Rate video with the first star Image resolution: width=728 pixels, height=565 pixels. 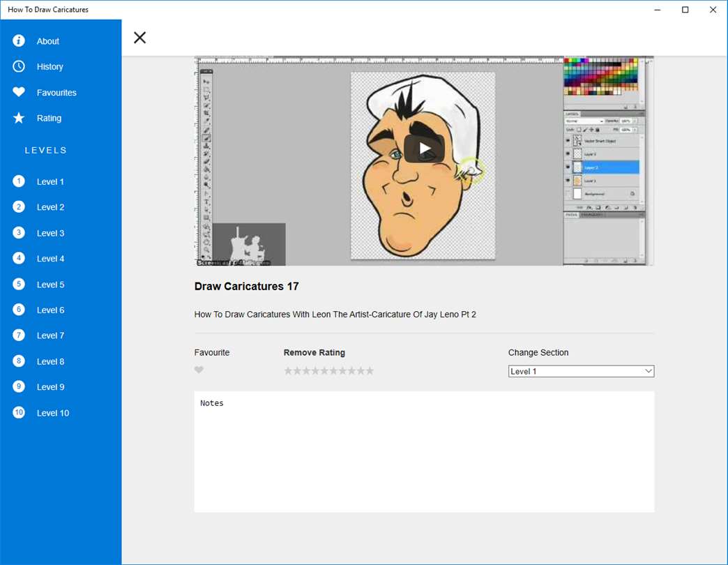pos(288,371)
